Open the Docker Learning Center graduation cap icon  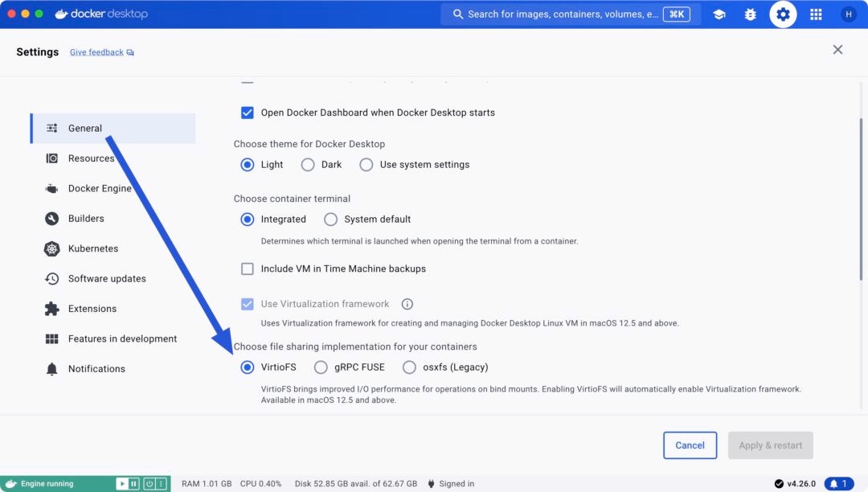(x=718, y=14)
